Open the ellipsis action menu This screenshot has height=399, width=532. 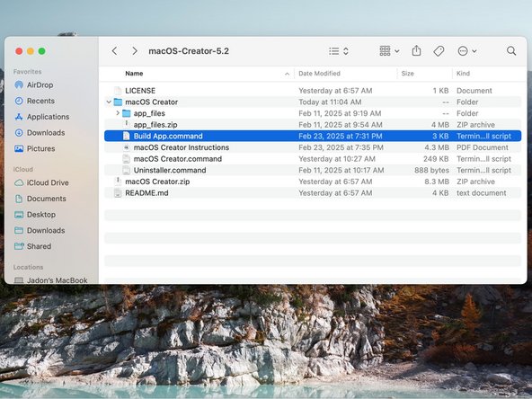467,51
